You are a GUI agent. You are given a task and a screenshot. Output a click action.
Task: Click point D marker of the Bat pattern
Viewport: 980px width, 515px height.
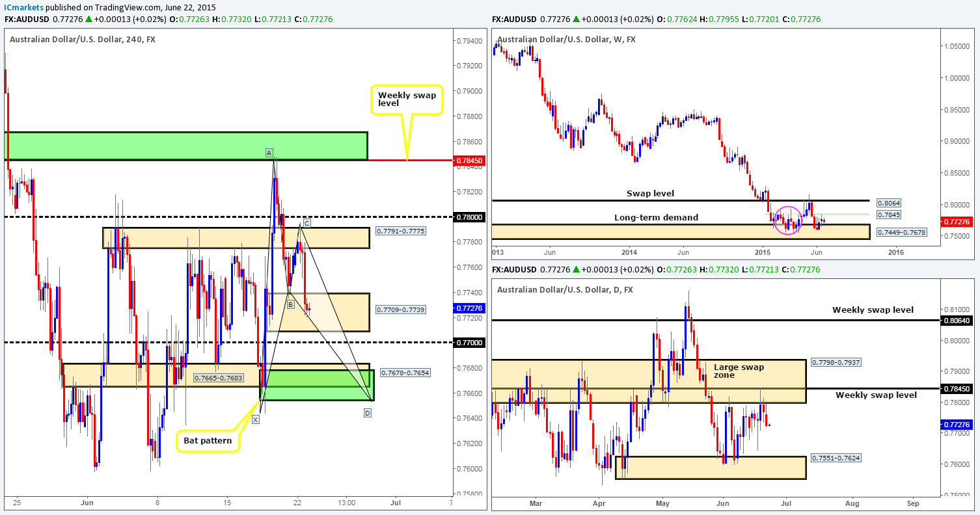(368, 412)
